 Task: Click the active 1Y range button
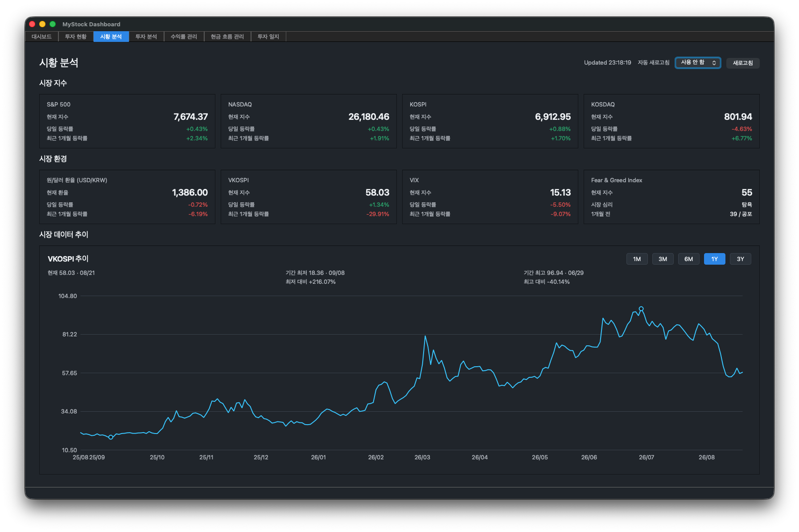pos(714,259)
